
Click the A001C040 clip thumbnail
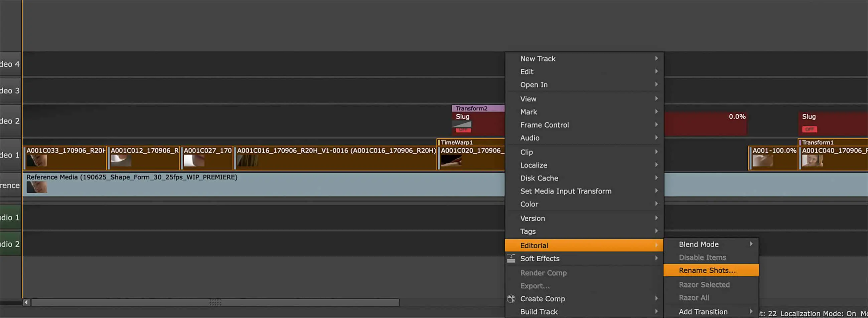tap(812, 161)
